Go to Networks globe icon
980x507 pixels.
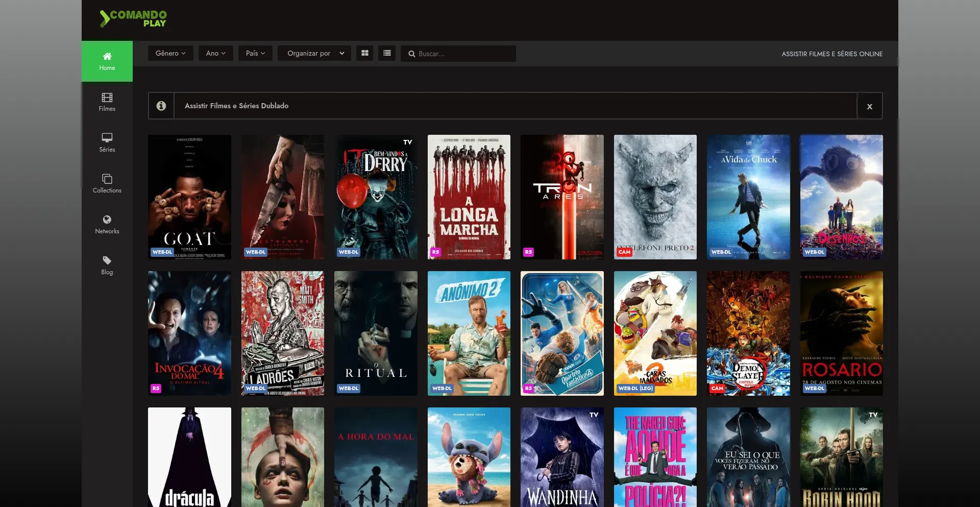[107, 220]
